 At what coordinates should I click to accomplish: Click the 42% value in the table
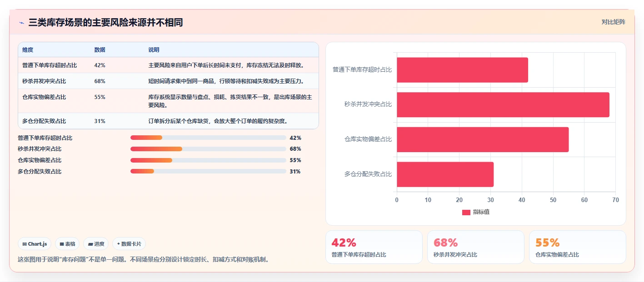[x=100, y=65]
